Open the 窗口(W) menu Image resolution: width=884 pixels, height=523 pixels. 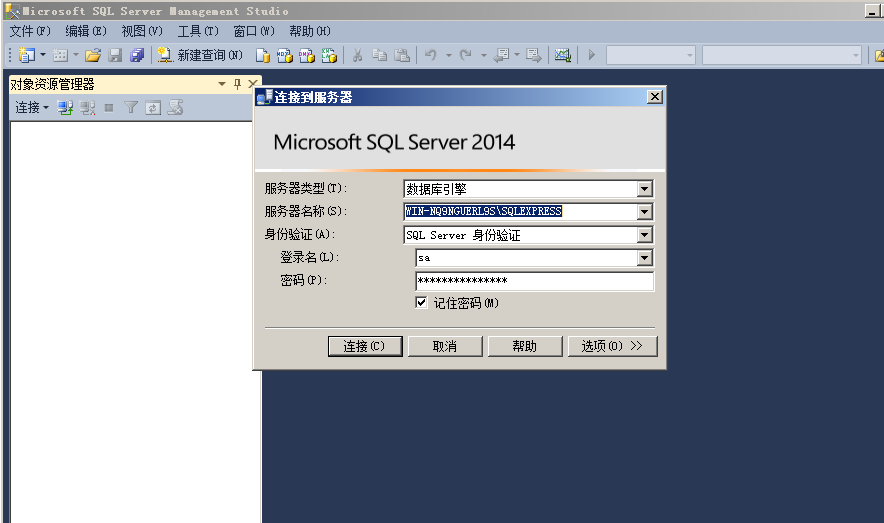254,31
